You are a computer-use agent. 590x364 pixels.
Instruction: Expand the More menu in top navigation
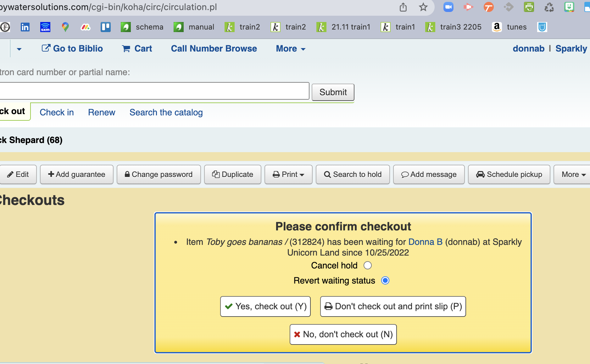click(x=290, y=48)
